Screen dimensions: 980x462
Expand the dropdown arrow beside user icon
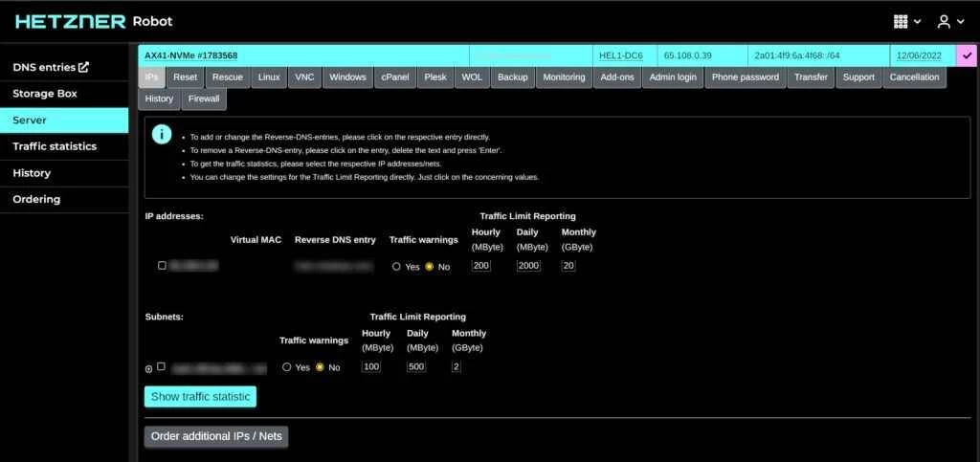(x=960, y=22)
